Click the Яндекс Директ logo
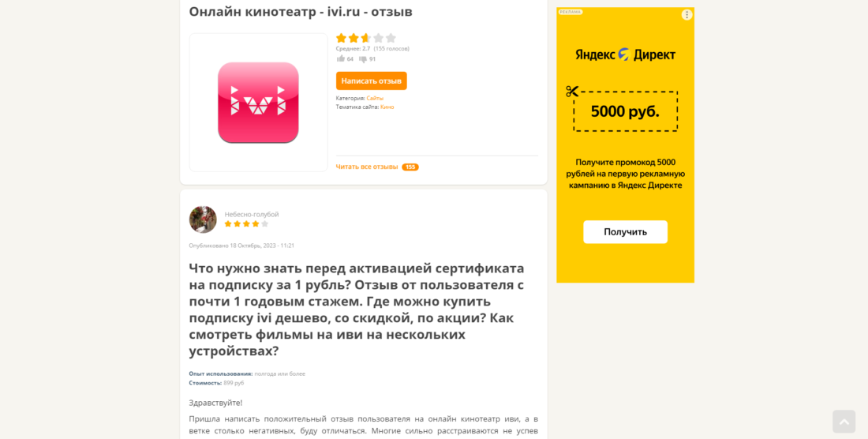Screen dimensions: 868x439 point(625,54)
